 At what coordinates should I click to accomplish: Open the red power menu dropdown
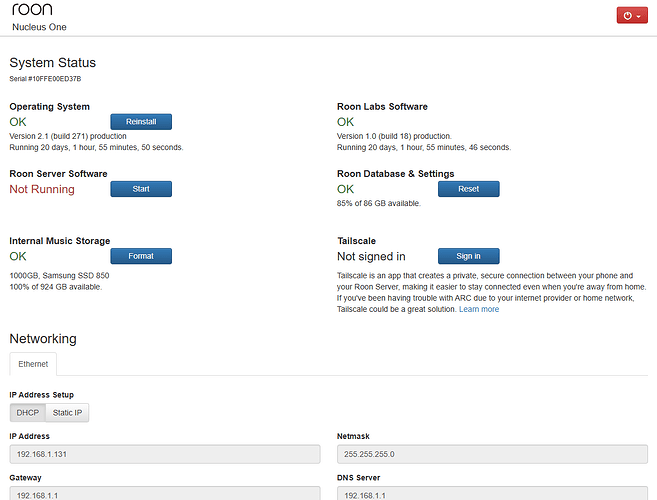pos(632,16)
